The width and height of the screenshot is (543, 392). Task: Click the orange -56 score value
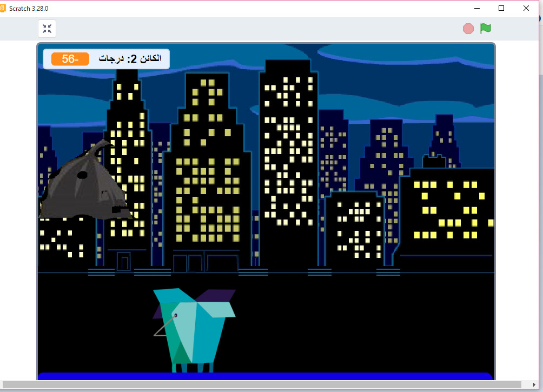[x=70, y=59]
